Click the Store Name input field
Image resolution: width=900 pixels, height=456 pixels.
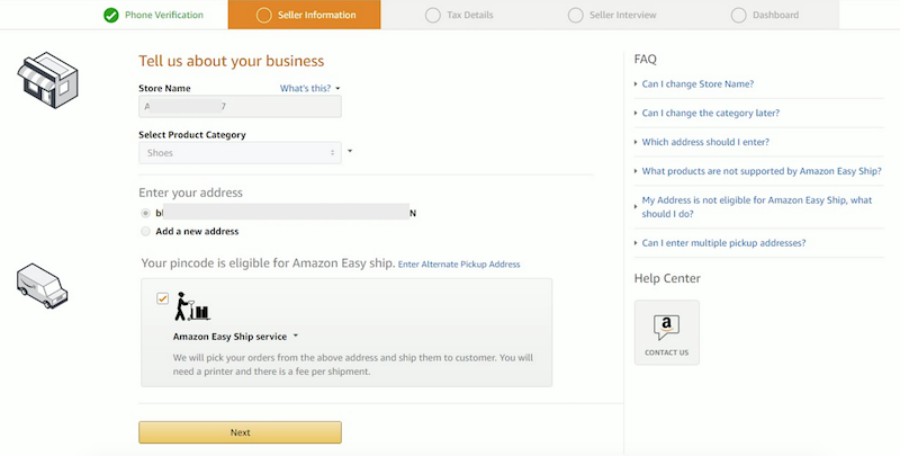pyautogui.click(x=240, y=106)
